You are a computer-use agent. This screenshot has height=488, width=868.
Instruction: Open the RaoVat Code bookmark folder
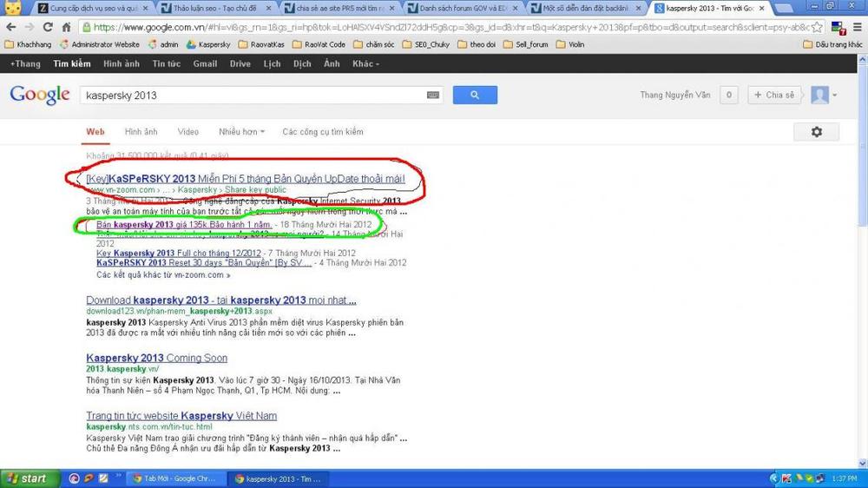pos(319,44)
